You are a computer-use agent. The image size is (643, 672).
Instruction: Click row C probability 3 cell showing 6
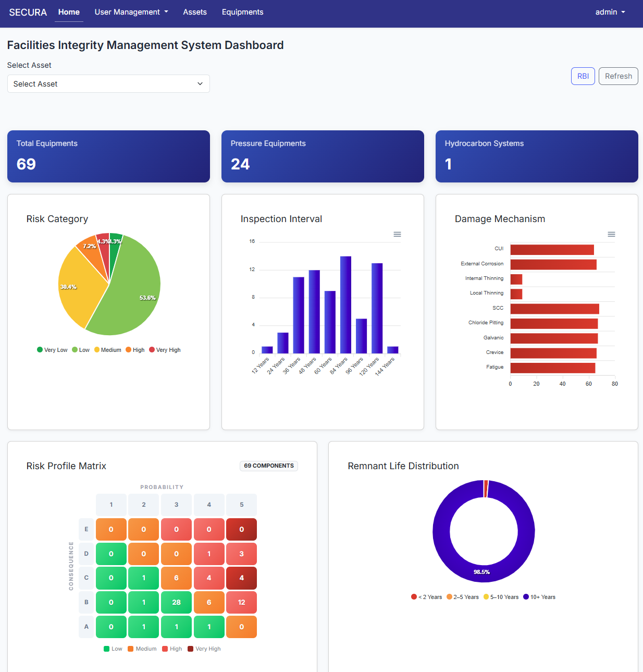pyautogui.click(x=176, y=578)
